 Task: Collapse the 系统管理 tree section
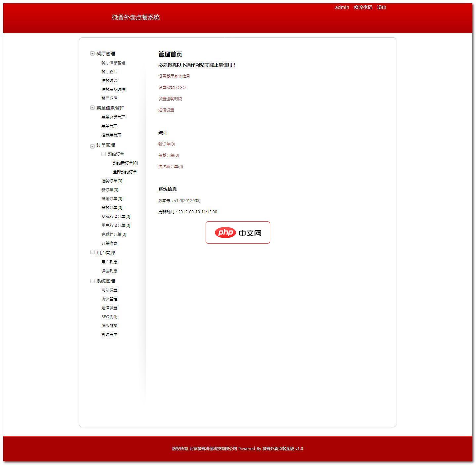click(x=93, y=281)
